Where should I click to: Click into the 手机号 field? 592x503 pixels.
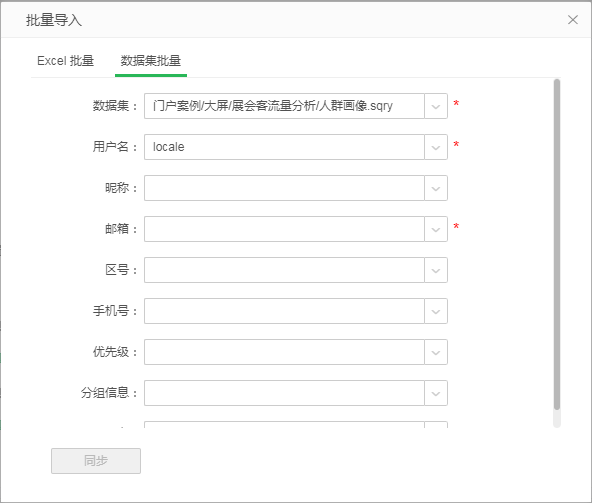click(284, 311)
